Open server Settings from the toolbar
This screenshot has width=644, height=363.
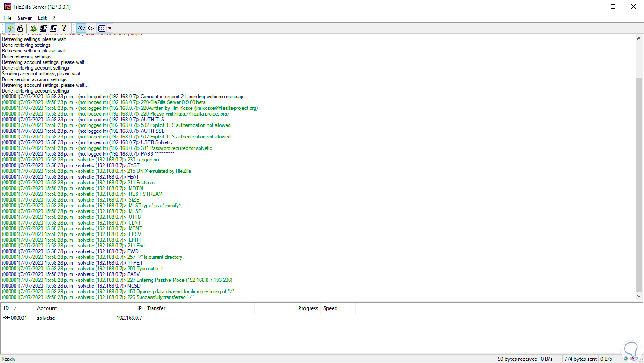pos(33,28)
